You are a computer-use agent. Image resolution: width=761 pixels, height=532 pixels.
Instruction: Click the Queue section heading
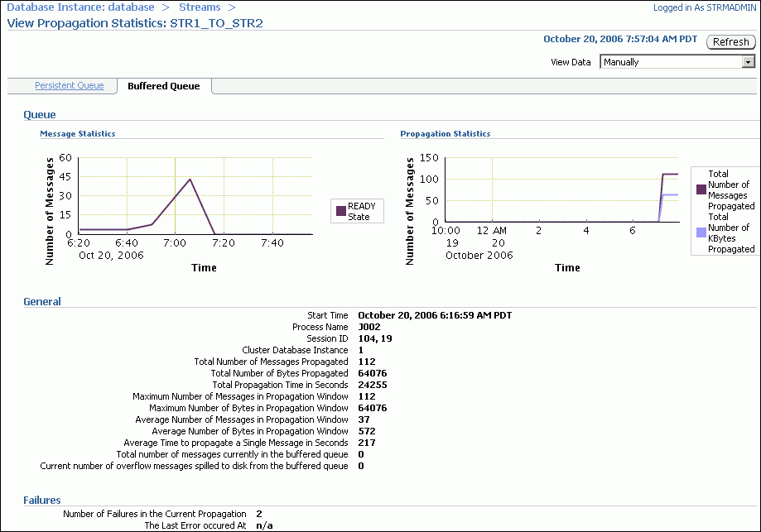click(38, 114)
